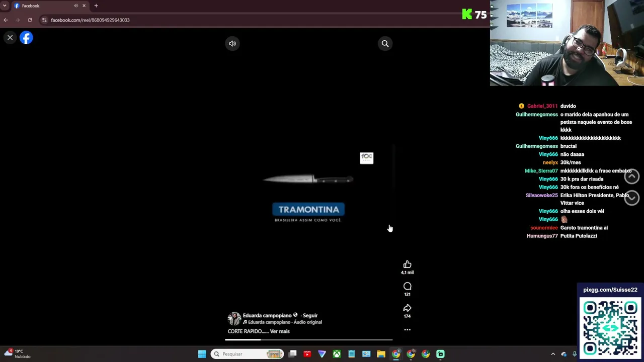
Task: Open the red video app on taskbar
Action: pyautogui.click(x=307, y=354)
